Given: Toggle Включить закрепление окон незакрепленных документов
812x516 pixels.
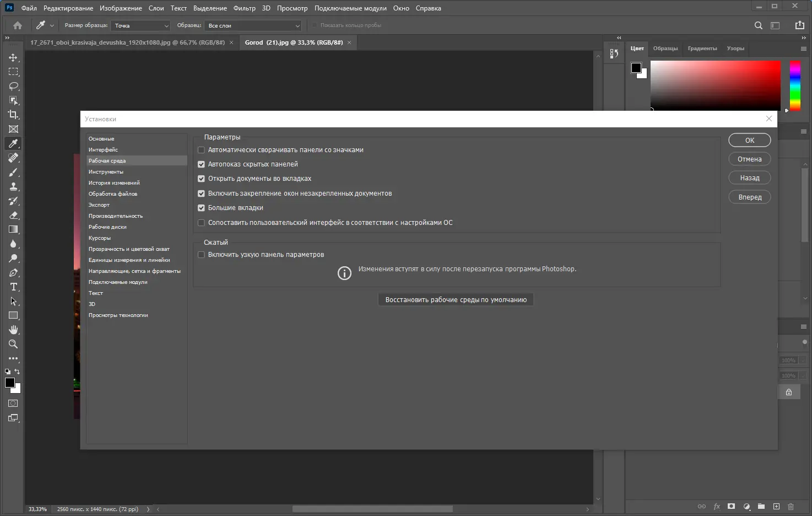Looking at the screenshot, I should coord(201,193).
